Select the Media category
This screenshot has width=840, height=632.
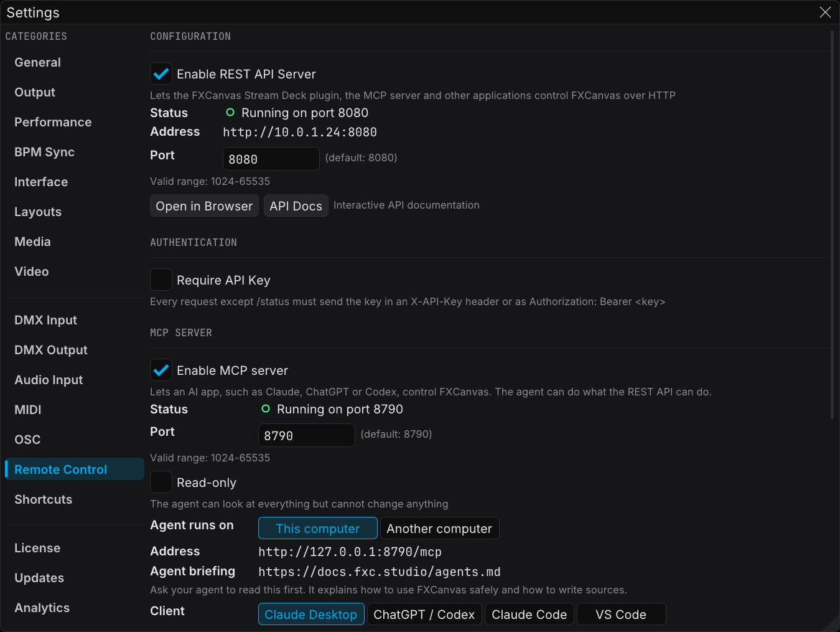point(75,242)
